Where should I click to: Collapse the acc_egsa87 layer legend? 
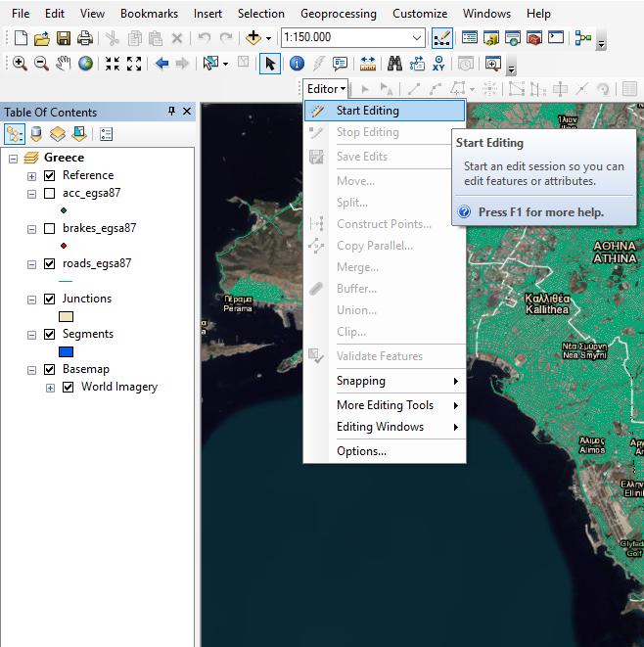pos(31,194)
